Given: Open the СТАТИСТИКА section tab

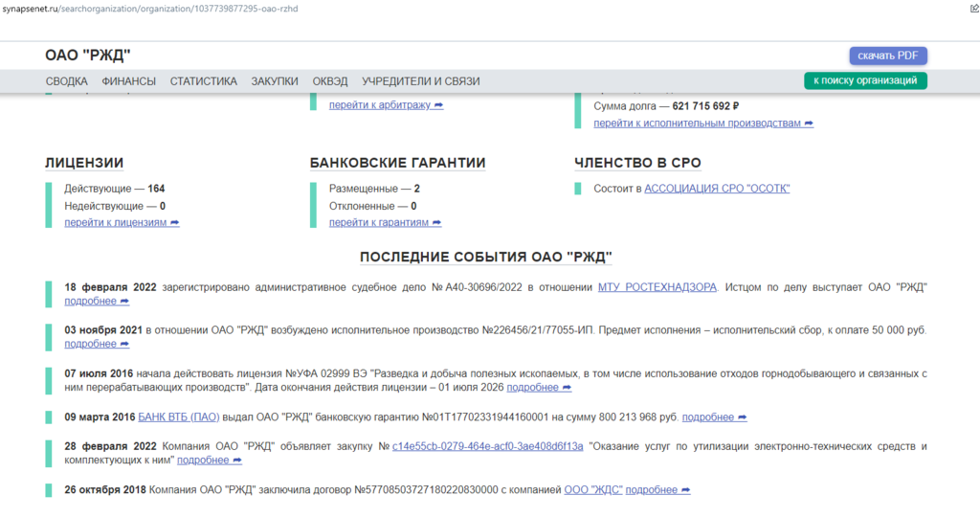Looking at the screenshot, I should click(203, 81).
